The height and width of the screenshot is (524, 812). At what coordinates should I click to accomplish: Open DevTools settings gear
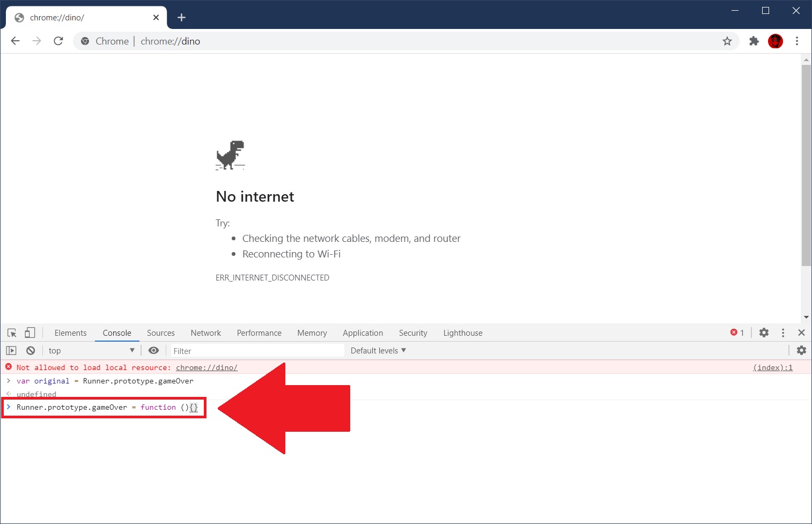point(764,333)
